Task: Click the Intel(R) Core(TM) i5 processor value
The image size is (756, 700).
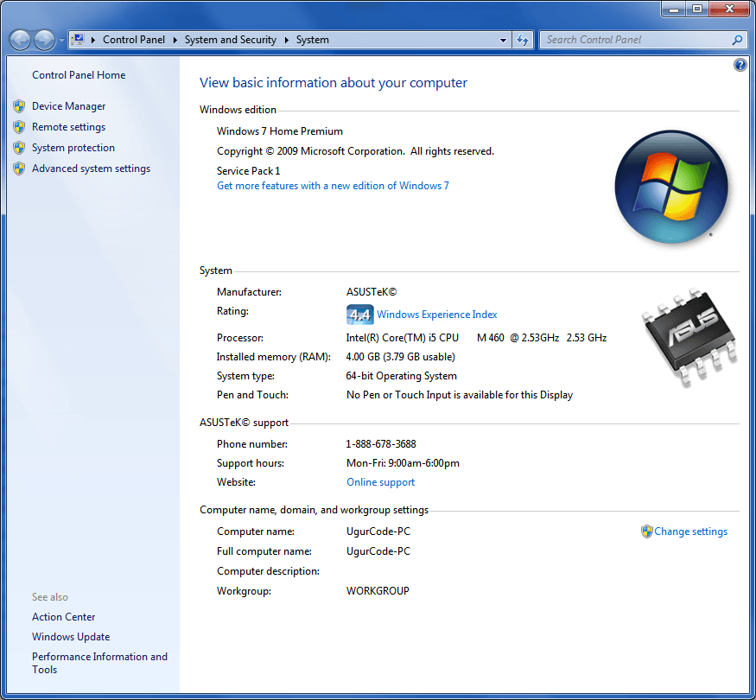Action: tap(476, 338)
